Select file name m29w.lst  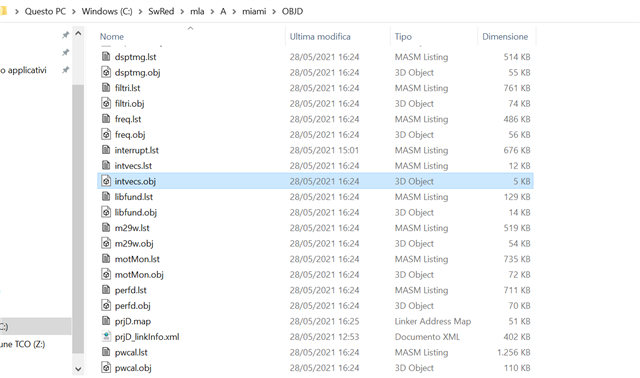(x=132, y=227)
